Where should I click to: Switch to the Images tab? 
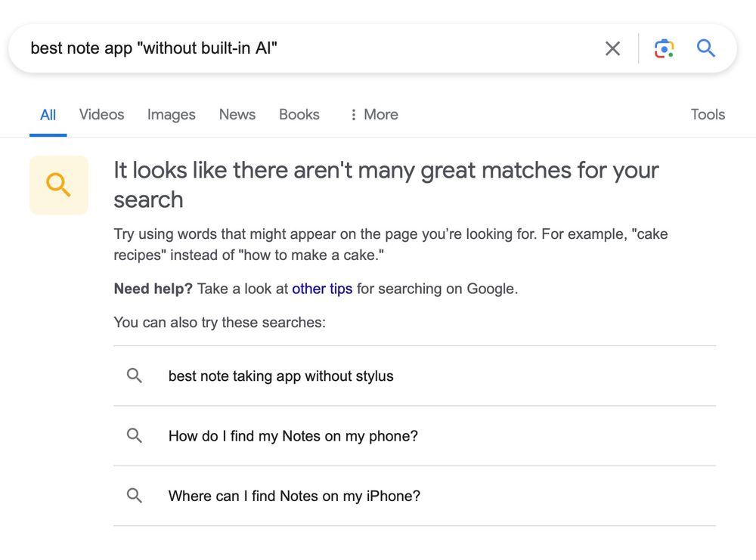pos(170,114)
